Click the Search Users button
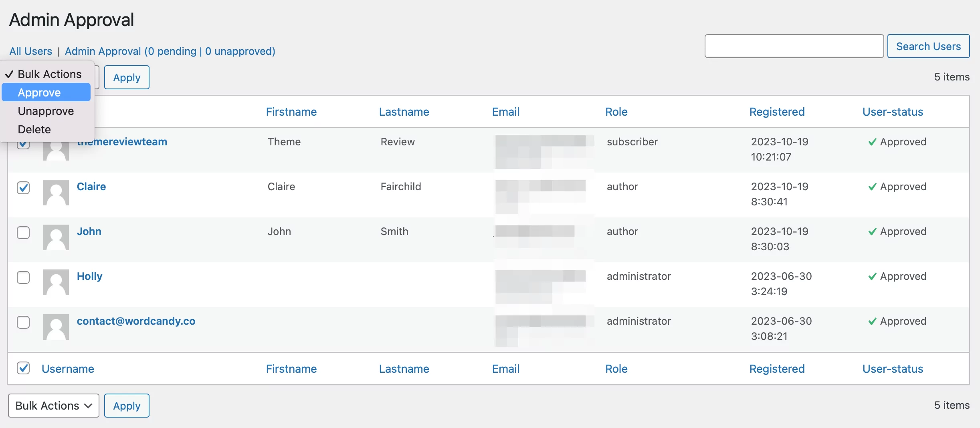Image resolution: width=980 pixels, height=428 pixels. click(x=928, y=46)
